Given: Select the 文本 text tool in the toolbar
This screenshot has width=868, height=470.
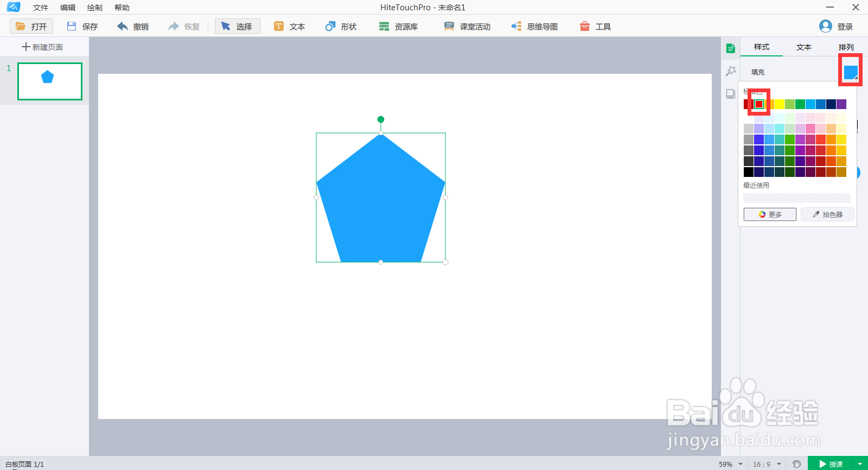Looking at the screenshot, I should point(289,26).
